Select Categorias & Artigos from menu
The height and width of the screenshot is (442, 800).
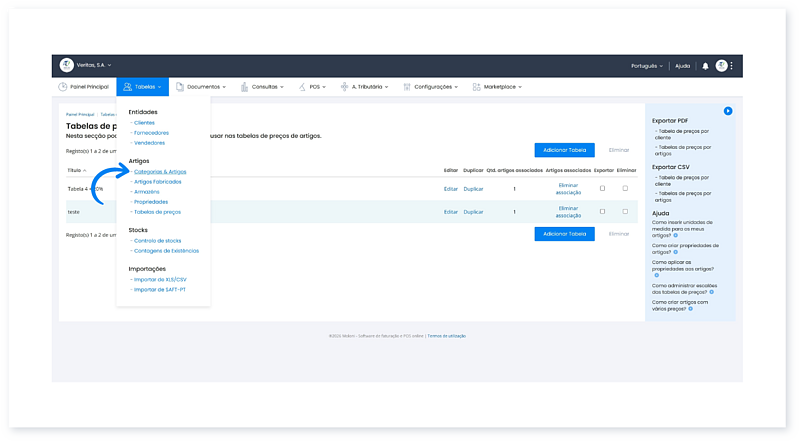(x=159, y=172)
